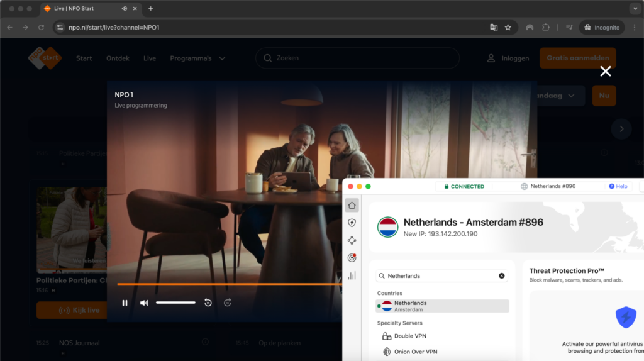Open Politieke Partijen thumbnail
This screenshot has width=644, height=361.
[72, 229]
